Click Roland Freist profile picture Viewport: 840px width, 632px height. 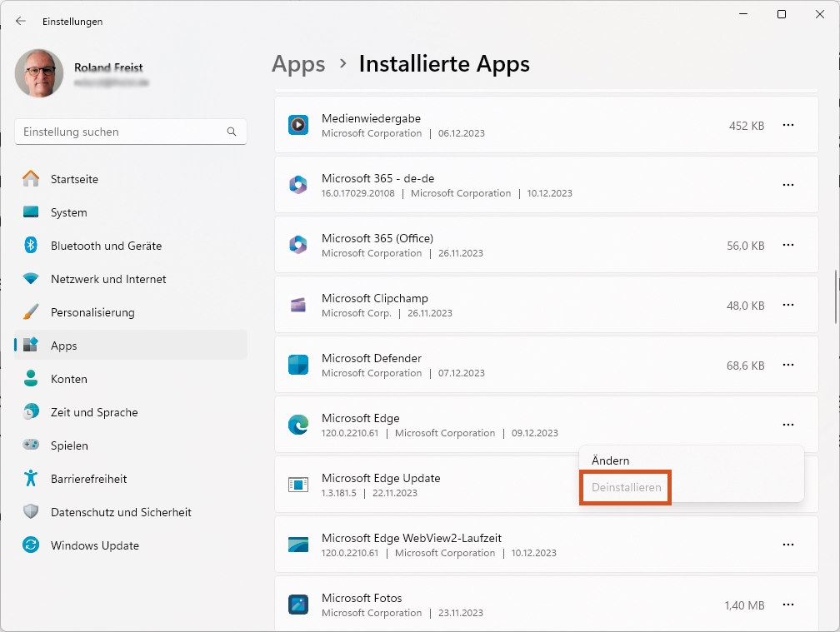[x=39, y=73]
